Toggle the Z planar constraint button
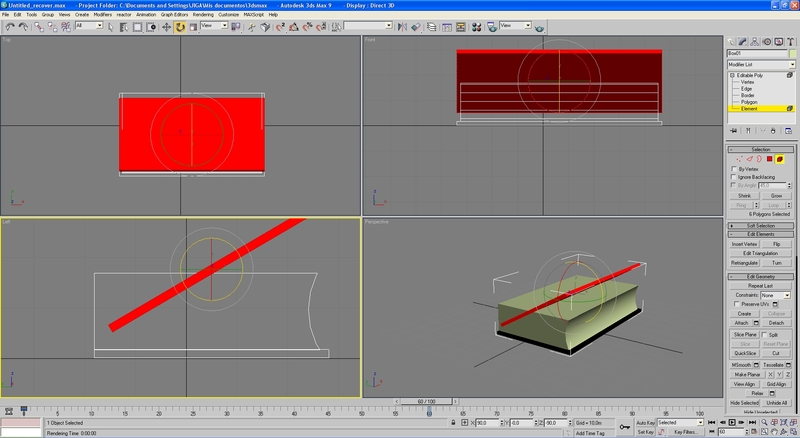This screenshot has width=800, height=438. pos(788,375)
